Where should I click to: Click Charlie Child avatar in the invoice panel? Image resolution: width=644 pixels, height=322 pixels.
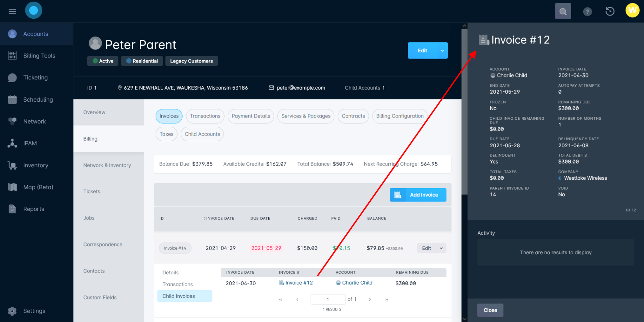[493, 76]
